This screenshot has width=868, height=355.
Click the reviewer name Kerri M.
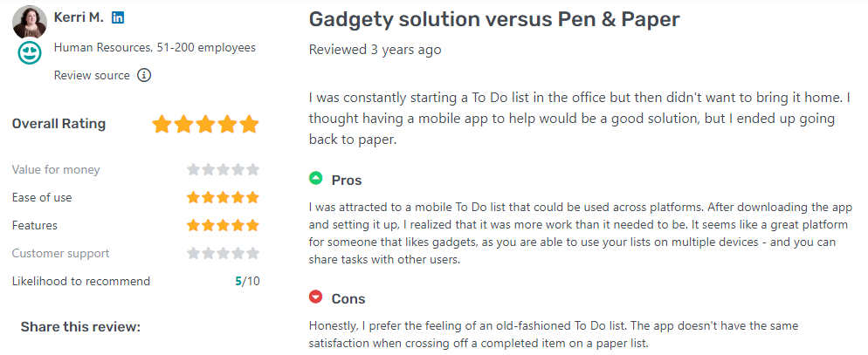coord(78,18)
